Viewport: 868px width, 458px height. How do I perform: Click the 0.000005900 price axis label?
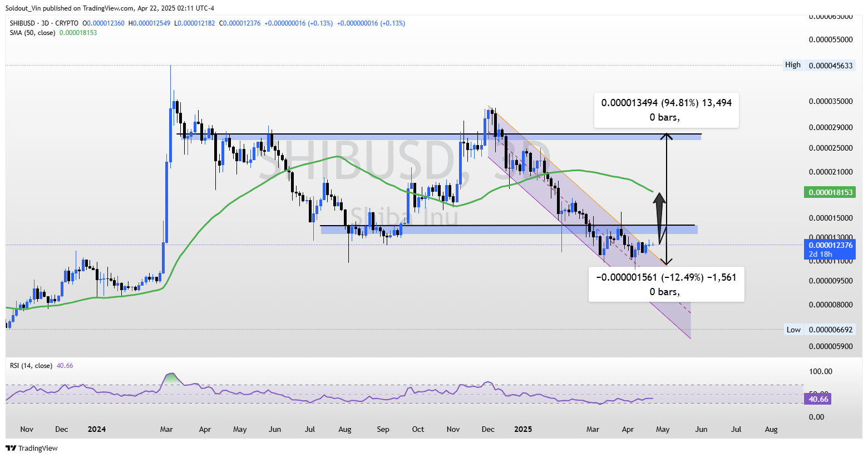[x=830, y=346]
